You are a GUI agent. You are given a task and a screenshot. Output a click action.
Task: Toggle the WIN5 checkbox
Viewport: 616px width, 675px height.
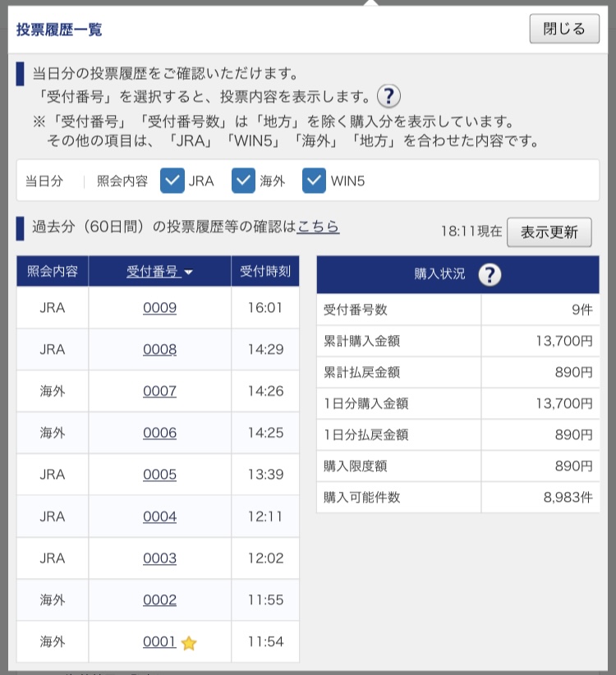315,181
